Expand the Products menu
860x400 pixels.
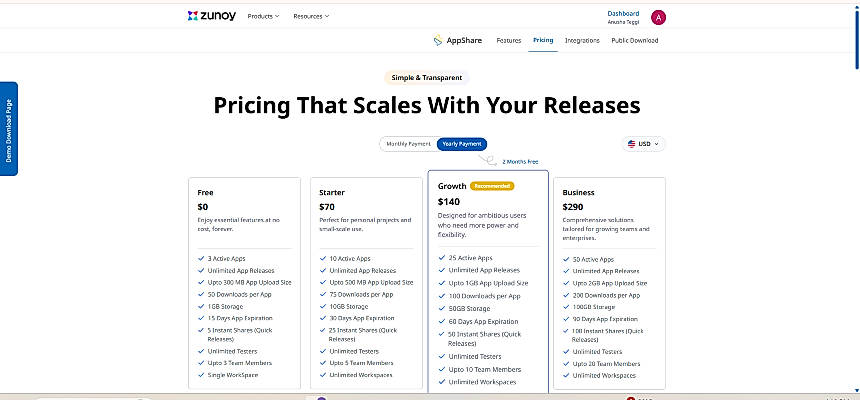click(263, 16)
